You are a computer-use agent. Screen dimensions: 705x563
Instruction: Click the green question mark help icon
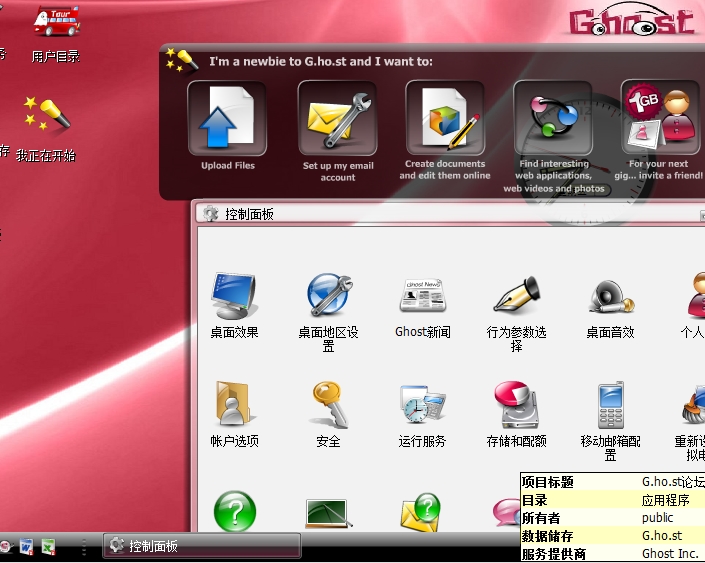235,512
